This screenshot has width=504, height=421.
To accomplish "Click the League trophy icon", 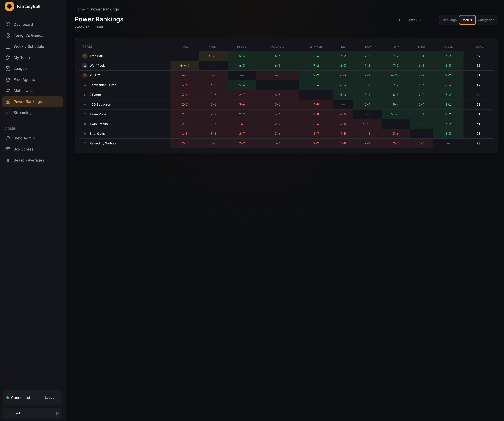I will 8,69.
